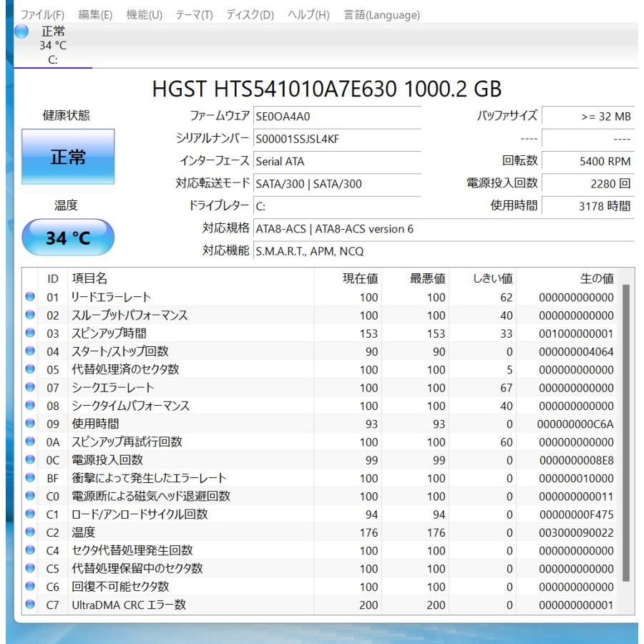Click the buffer size value >= 32 MB

588,116
